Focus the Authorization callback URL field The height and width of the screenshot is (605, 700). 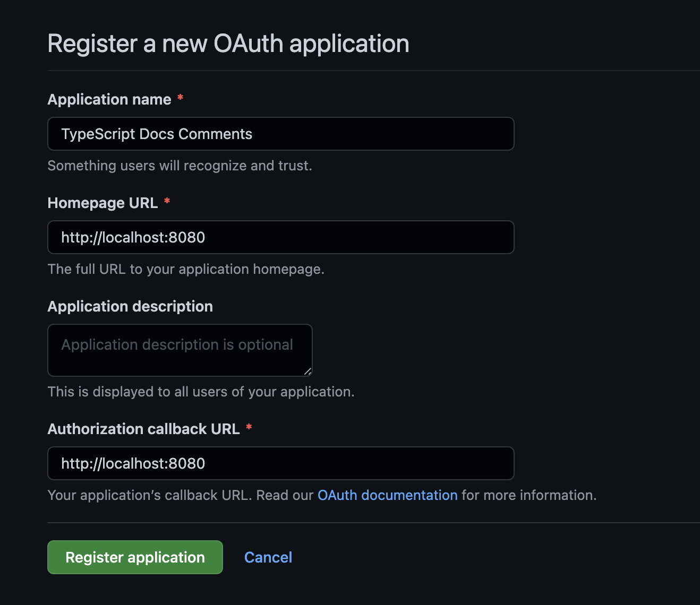coord(280,463)
